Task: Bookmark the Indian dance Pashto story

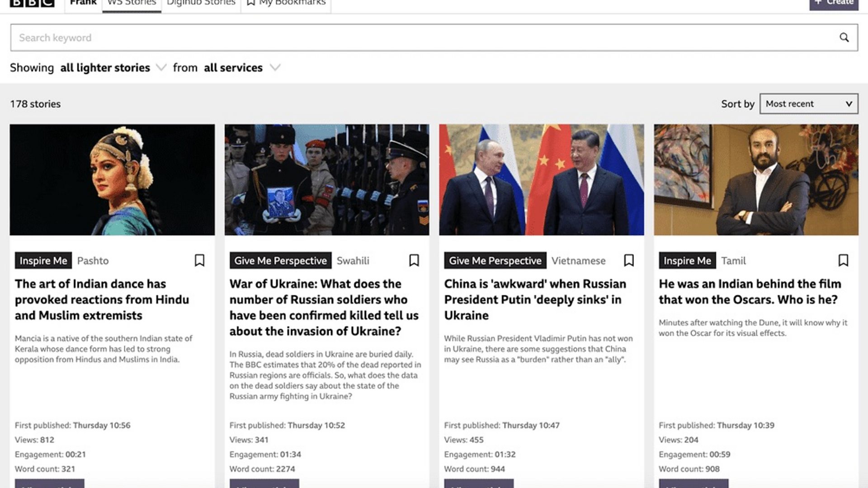Action: click(x=199, y=260)
